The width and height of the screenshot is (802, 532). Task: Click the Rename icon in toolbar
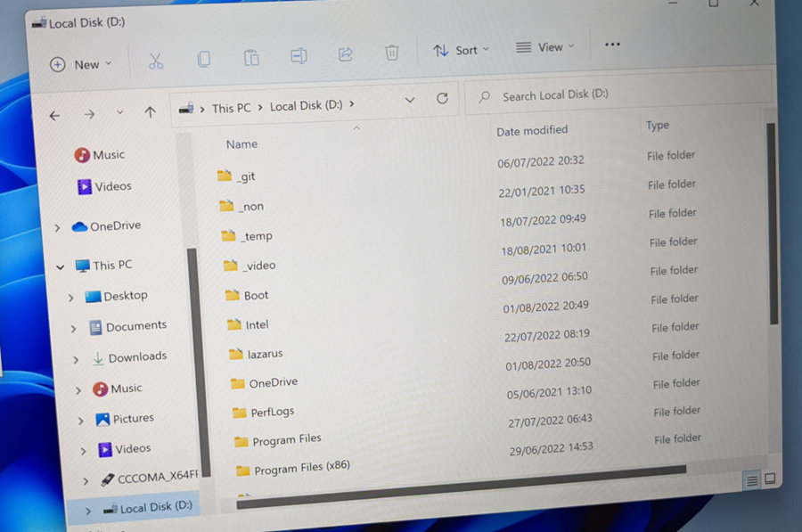pos(299,55)
